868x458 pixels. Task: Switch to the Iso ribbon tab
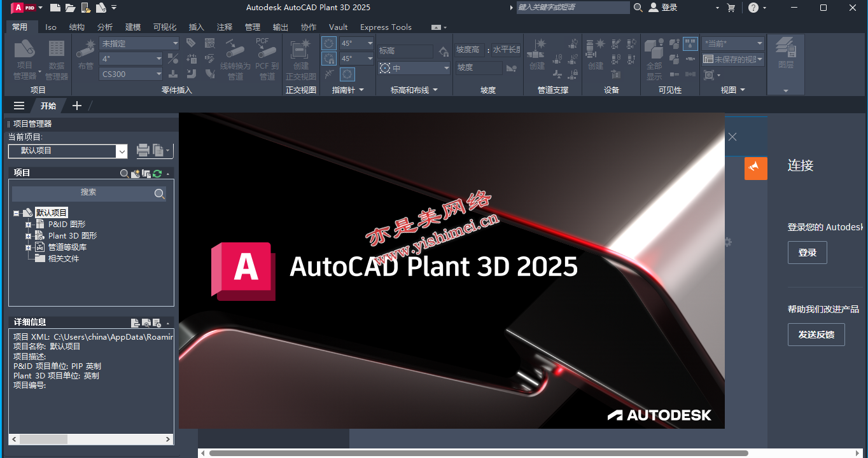(51, 27)
